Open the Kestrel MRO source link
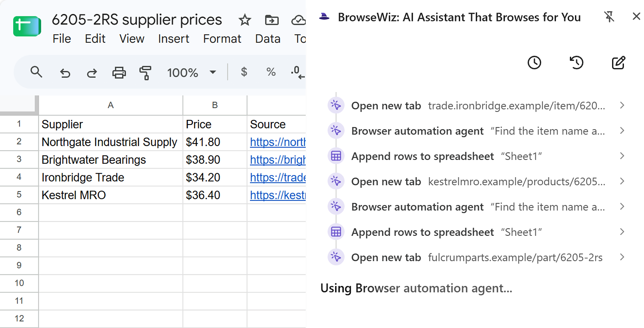Viewport: 644px width, 328px height. click(x=278, y=195)
